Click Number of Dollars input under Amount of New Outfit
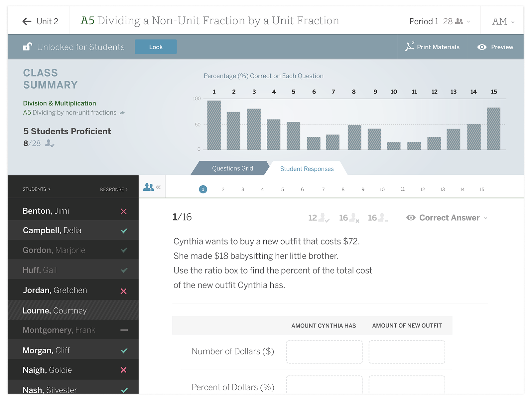This screenshot has height=400, width=532. (x=407, y=352)
